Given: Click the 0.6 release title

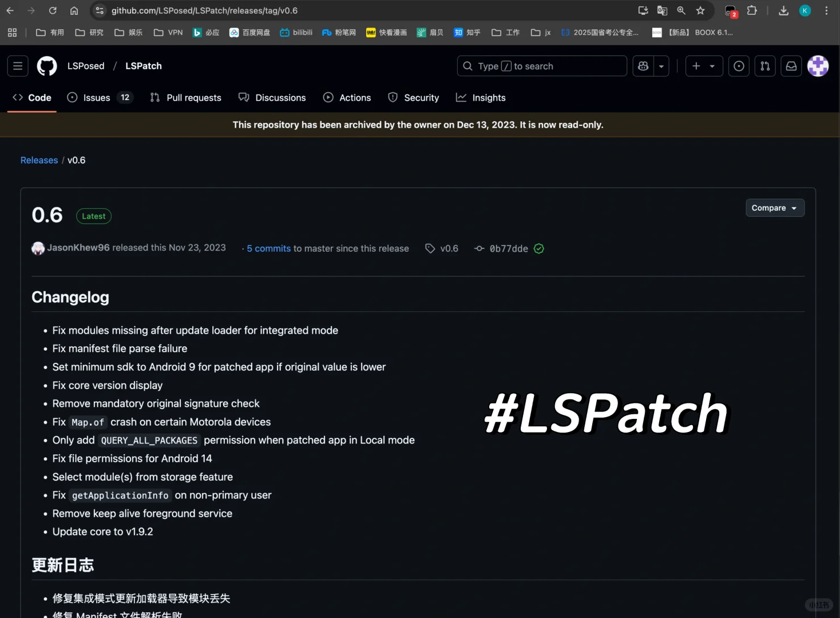Looking at the screenshot, I should tap(47, 215).
